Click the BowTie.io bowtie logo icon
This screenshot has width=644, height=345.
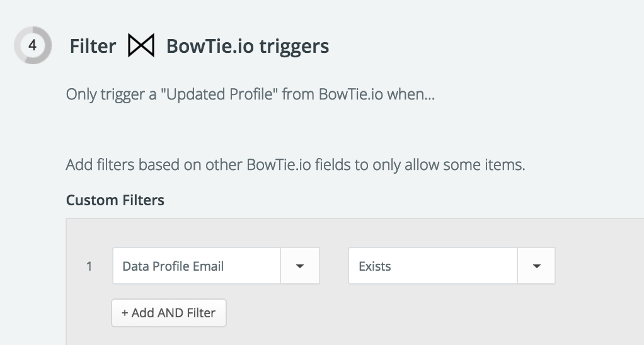click(x=141, y=45)
